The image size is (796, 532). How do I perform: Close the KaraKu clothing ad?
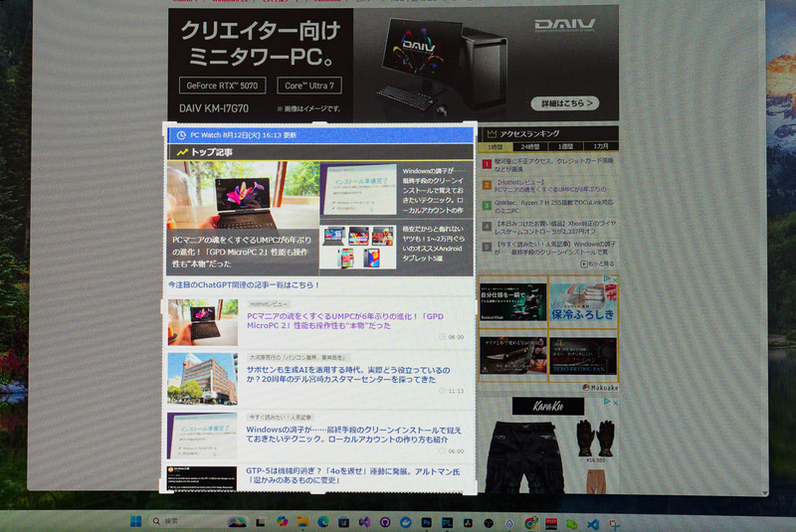[615, 402]
